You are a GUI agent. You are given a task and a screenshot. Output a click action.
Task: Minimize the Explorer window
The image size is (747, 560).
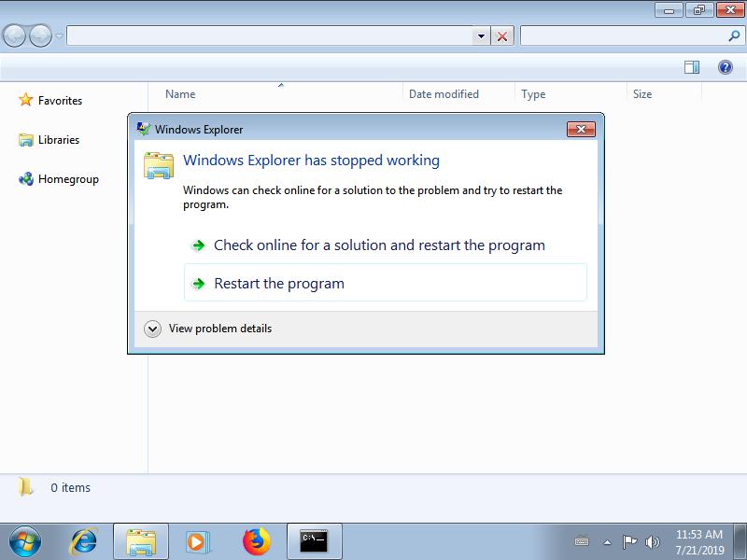click(x=669, y=9)
